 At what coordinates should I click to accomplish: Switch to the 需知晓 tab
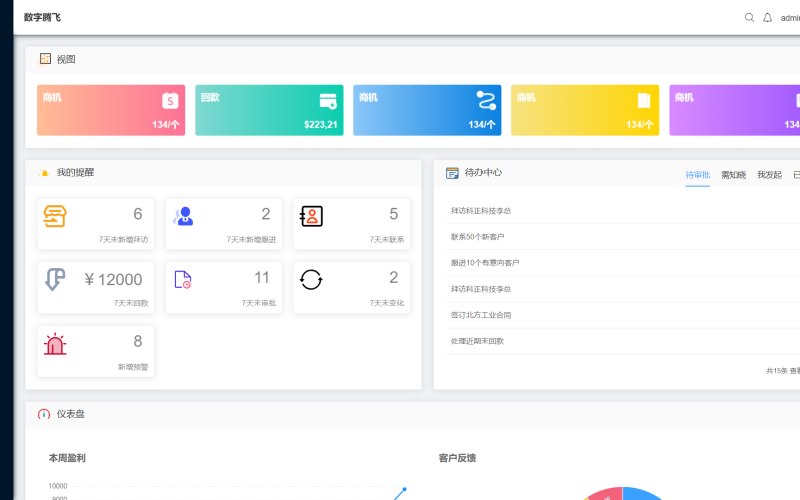[734, 175]
